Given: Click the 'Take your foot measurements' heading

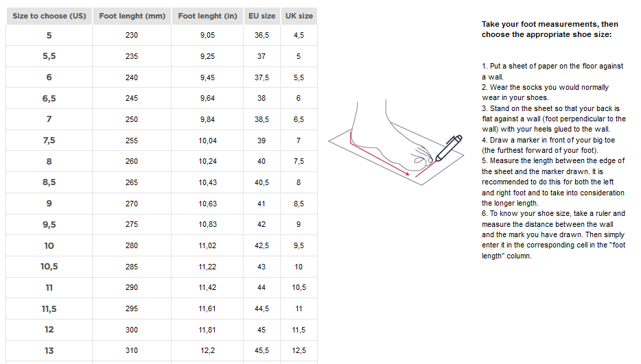Looking at the screenshot, I should [x=550, y=29].
